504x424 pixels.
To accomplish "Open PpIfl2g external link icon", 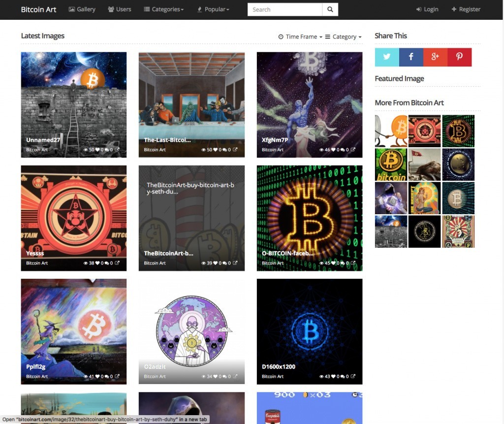I will tap(117, 376).
